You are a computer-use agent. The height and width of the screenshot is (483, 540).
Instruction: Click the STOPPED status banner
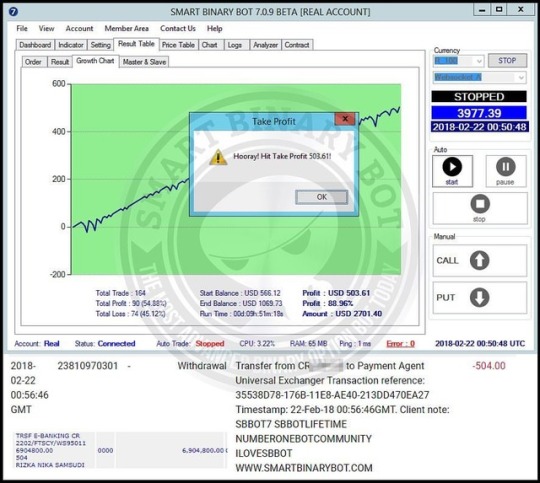point(479,96)
